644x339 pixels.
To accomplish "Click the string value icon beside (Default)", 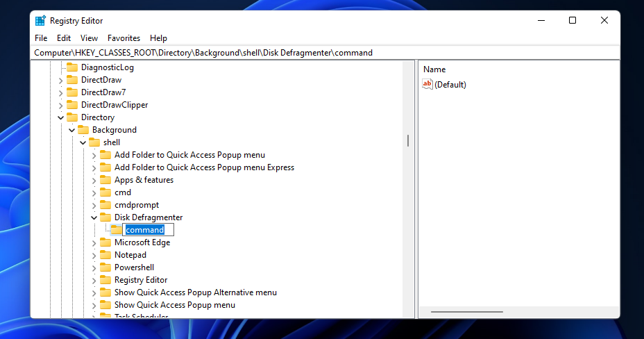I will coord(427,84).
